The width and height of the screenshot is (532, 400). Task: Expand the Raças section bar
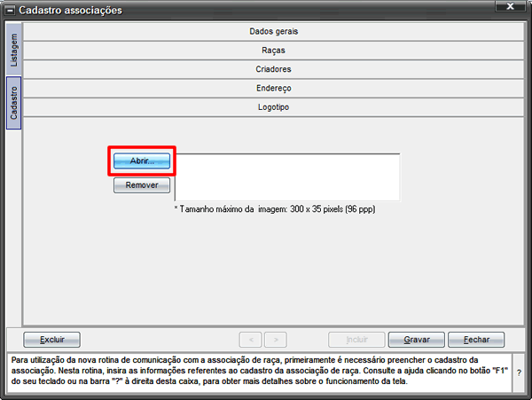273,51
